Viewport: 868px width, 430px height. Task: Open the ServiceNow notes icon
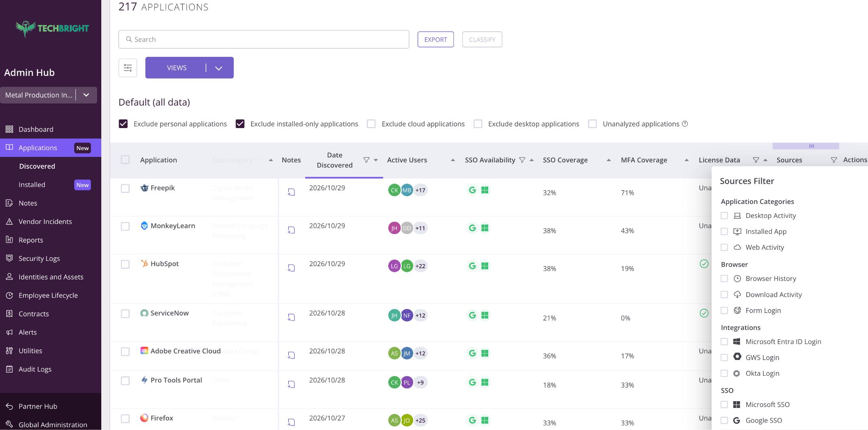[x=291, y=317]
